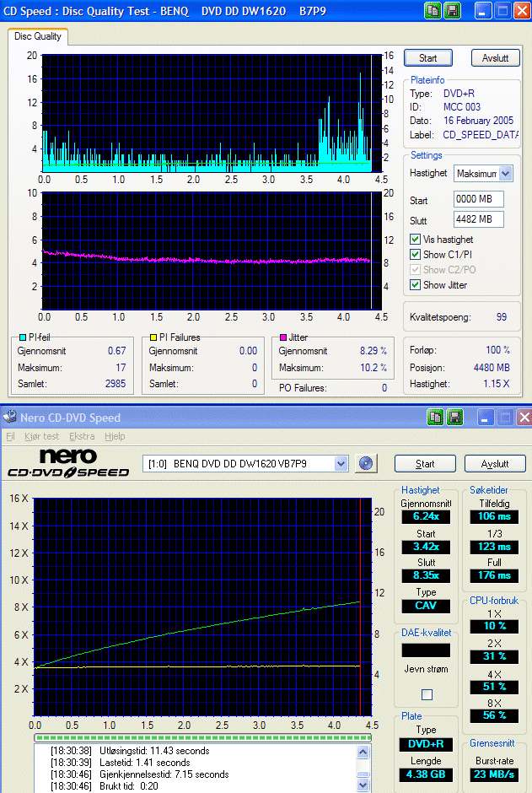This screenshot has height=793, width=532.
Task: Click the Dato value 16 February 2005
Action: point(478,121)
